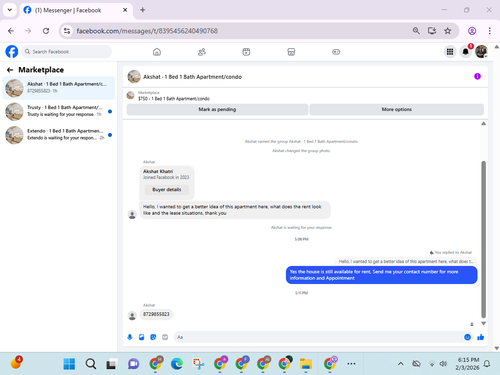Open the Chrome three-dot menu

point(489,31)
